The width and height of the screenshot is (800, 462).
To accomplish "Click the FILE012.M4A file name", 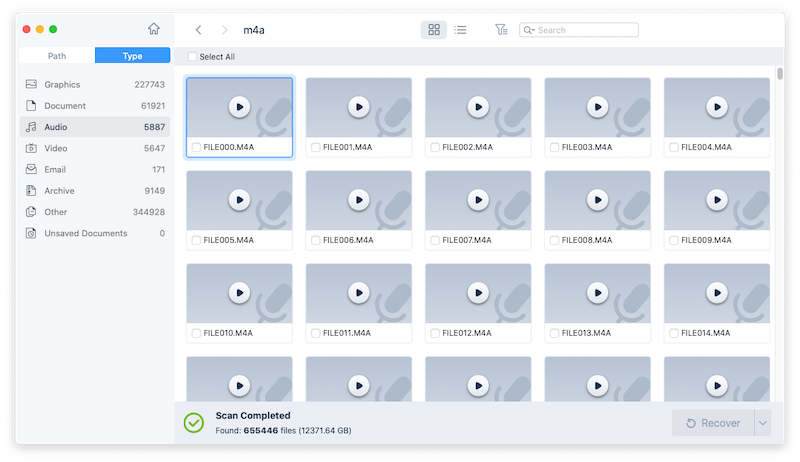I will pos(467,333).
